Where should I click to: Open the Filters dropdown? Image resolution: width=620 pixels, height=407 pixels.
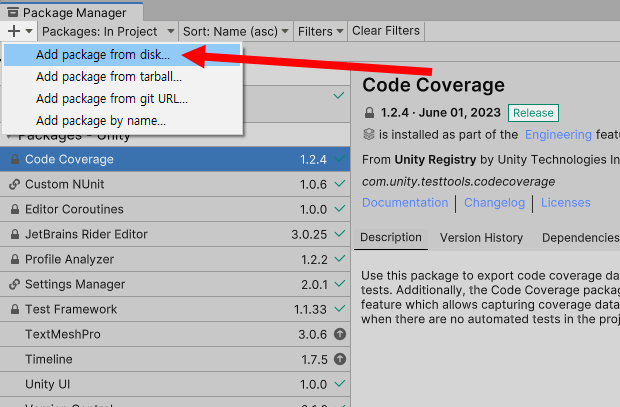pos(320,31)
